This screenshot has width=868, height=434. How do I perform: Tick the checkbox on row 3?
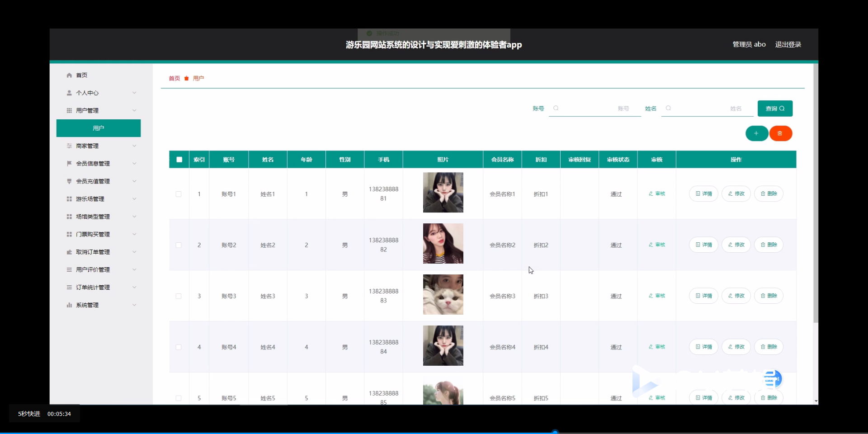click(178, 296)
